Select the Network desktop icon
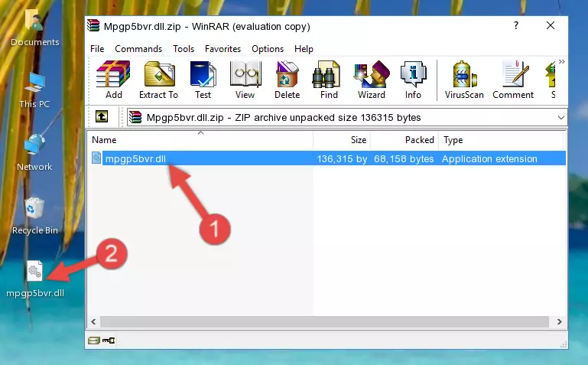This screenshot has height=365, width=588. pos(34,153)
